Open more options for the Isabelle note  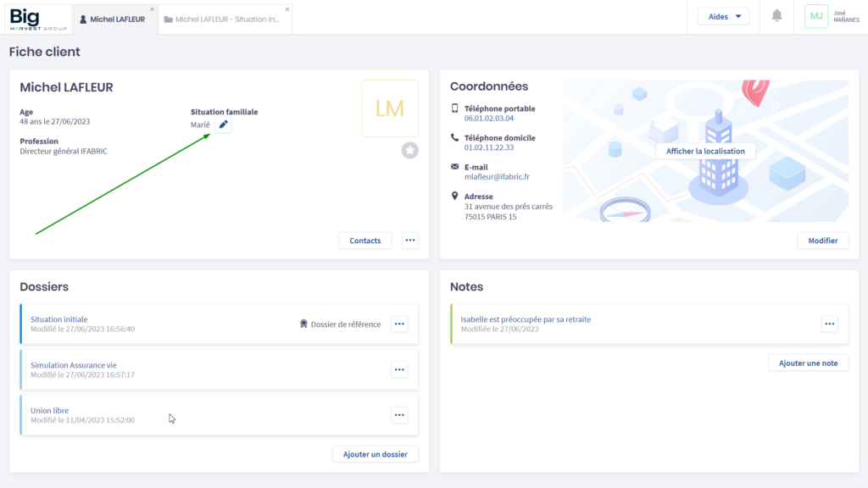[x=829, y=324]
